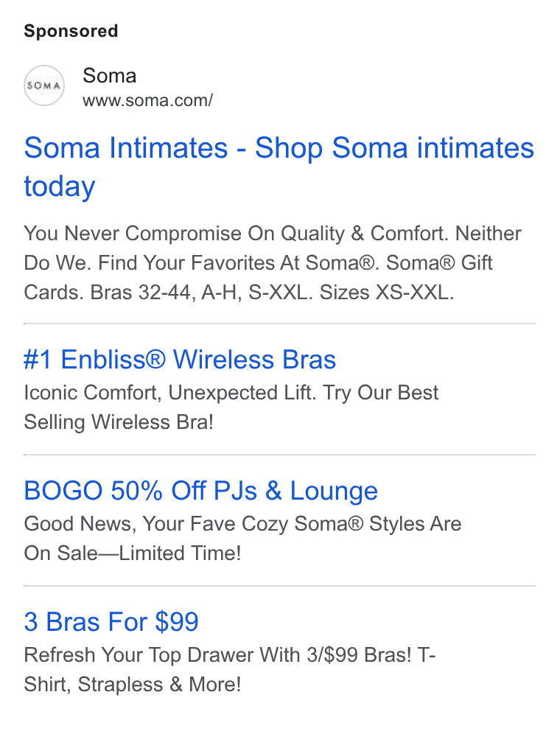
Task: Click the "Selling Wireless Bra!" line
Action: tap(119, 422)
